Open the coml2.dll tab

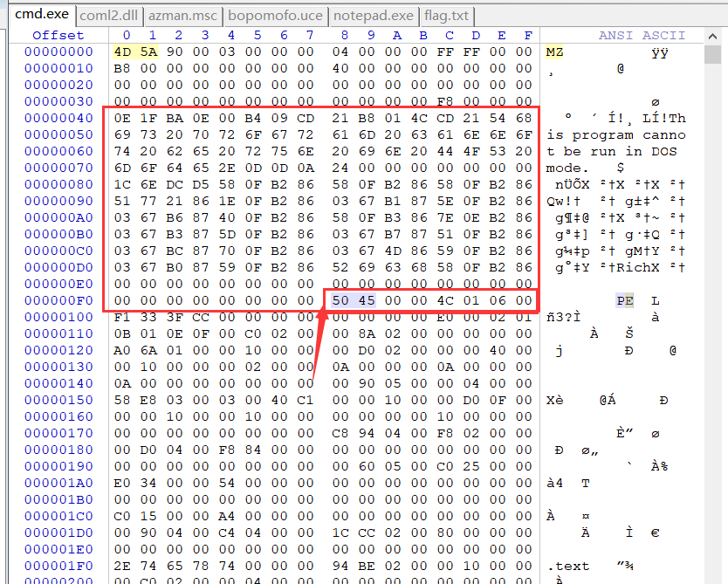[108, 16]
